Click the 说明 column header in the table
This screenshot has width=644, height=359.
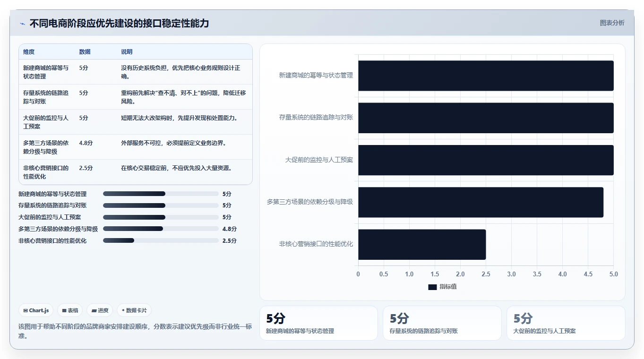click(127, 52)
